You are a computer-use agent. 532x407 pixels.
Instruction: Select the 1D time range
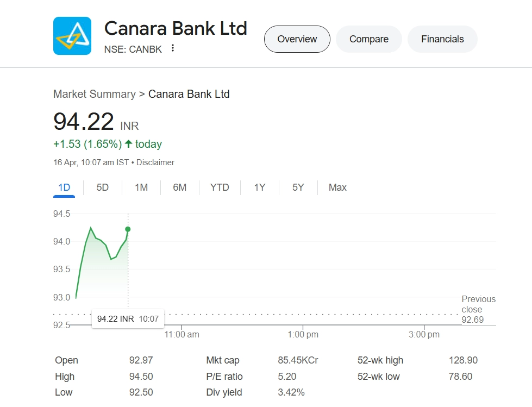point(64,187)
